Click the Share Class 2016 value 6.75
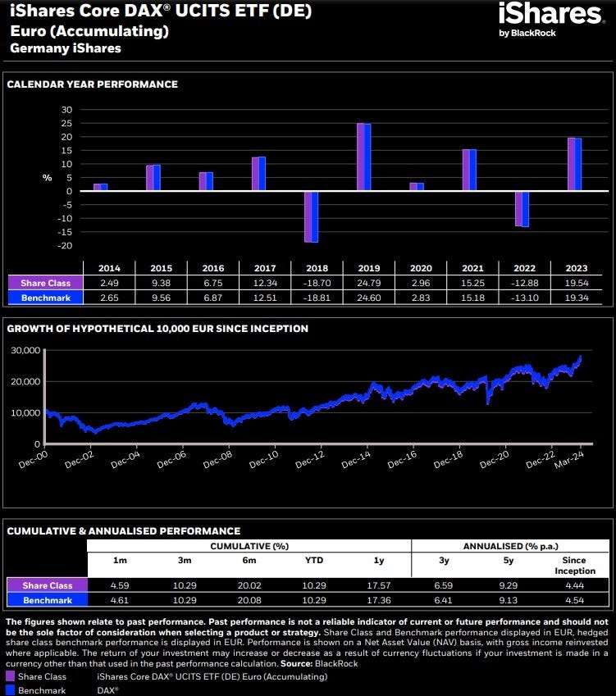 coord(212,283)
